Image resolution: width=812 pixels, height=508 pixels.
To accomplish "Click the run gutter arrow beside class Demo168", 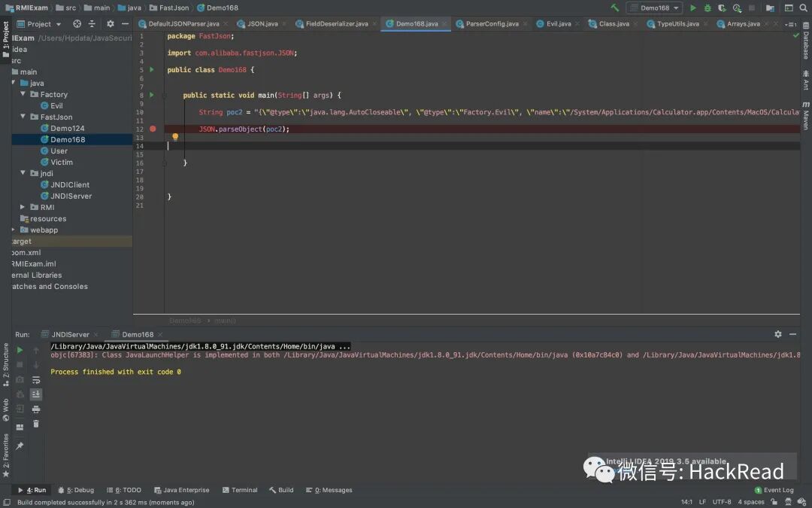I will coord(152,69).
